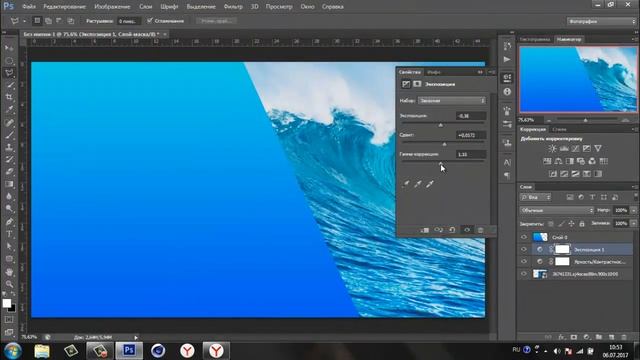Click the Navigator zoom slider handle
The image size is (640, 360).
[585, 120]
